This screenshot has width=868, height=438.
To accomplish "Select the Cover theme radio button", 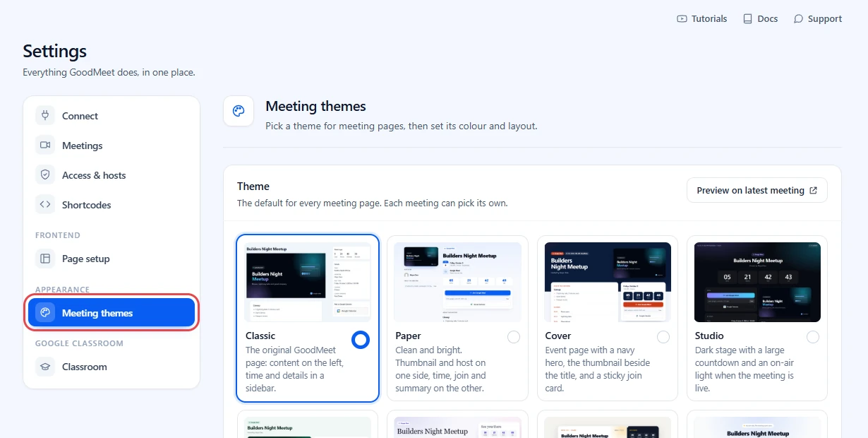I will pyautogui.click(x=663, y=337).
